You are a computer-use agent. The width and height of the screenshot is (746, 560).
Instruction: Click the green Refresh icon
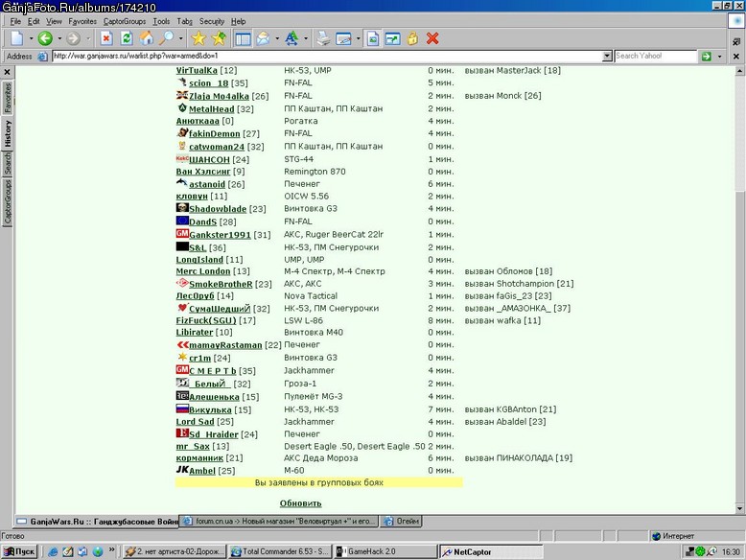point(127,38)
